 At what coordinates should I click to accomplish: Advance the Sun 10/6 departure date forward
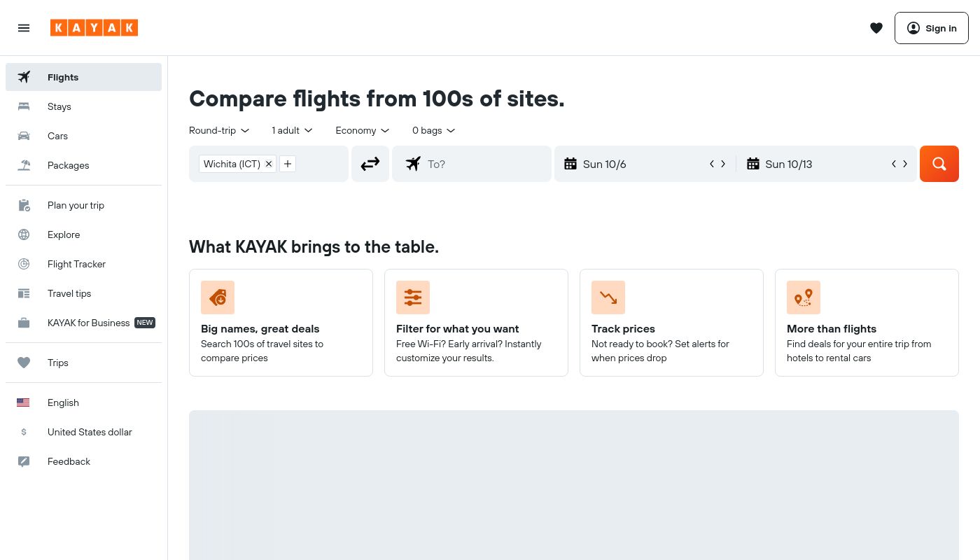click(723, 164)
